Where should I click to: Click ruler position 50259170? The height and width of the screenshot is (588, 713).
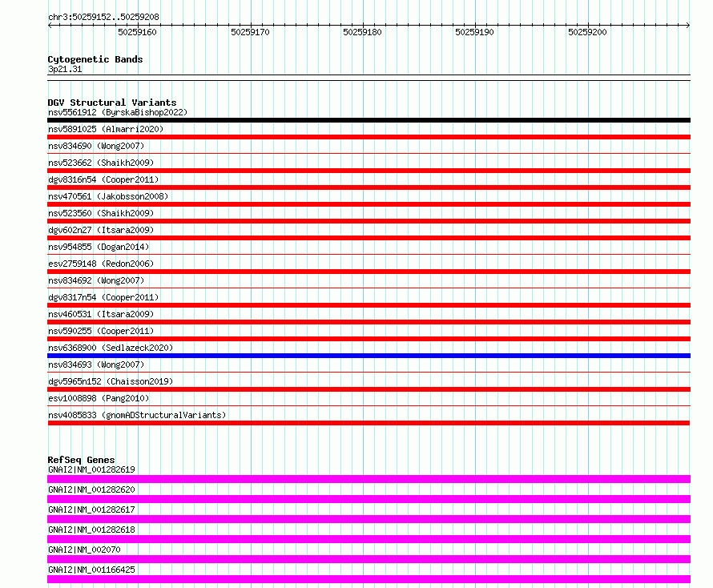(250, 32)
